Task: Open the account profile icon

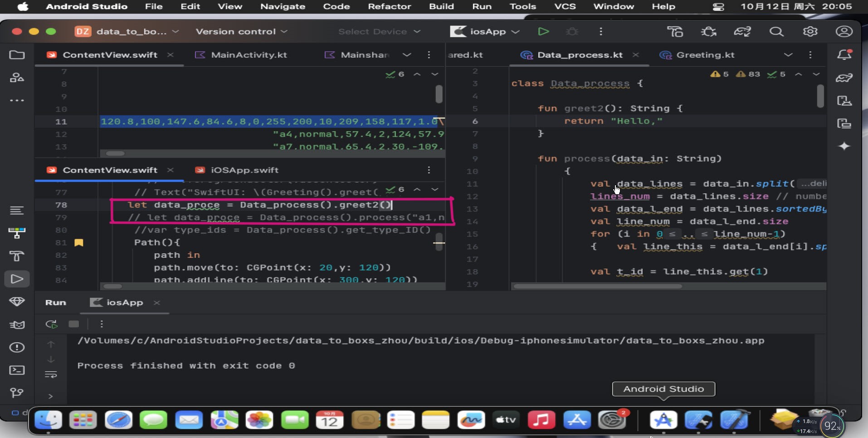Action: tap(844, 31)
